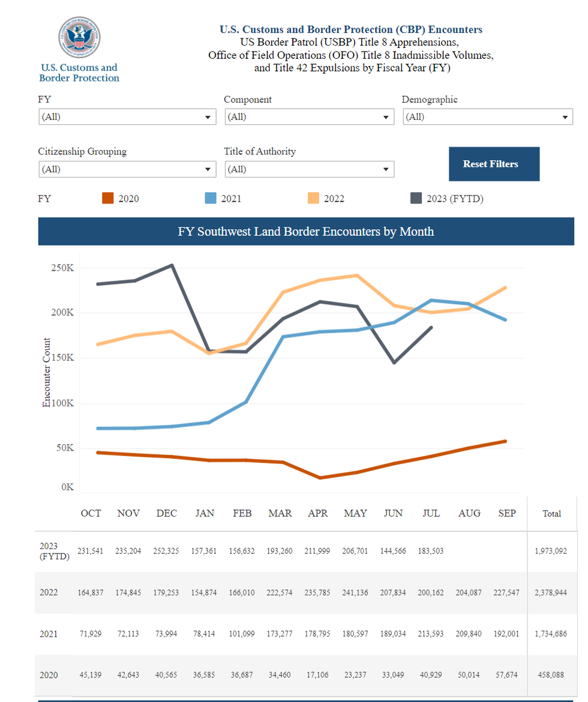Click the 2023 (FYTD) total cell 1,973,092
The width and height of the screenshot is (588, 702).
click(550, 551)
